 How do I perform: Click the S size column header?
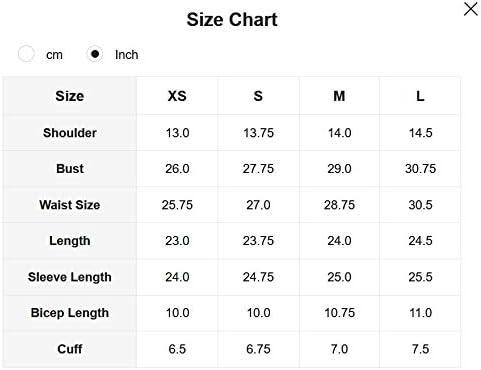(258, 96)
